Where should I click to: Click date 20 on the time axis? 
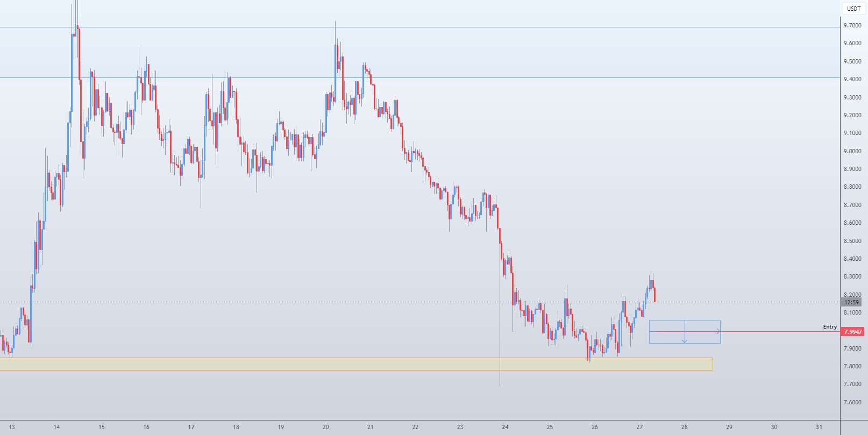(x=326, y=427)
